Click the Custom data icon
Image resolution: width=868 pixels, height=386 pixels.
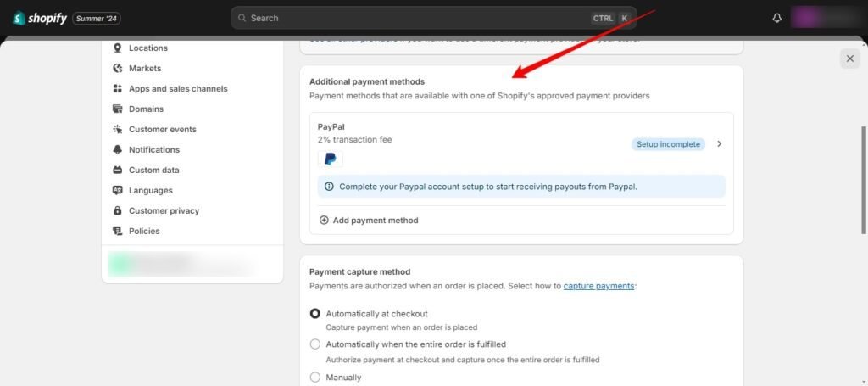[117, 170]
